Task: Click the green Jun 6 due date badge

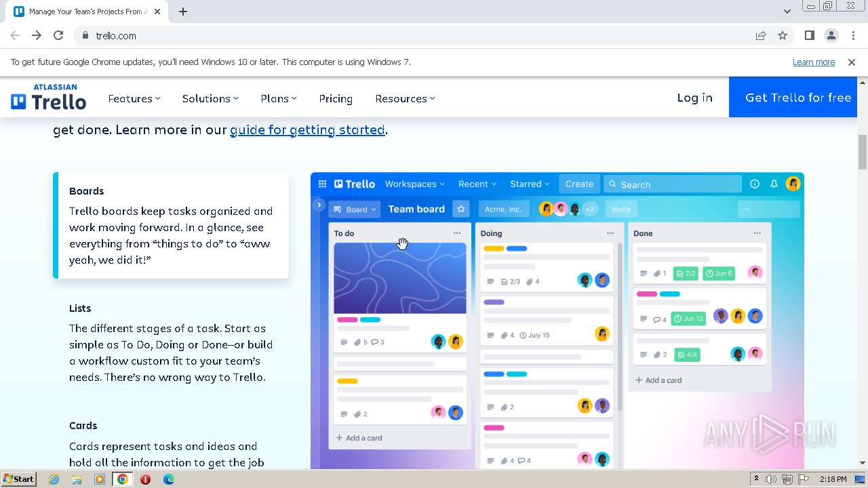Action: 719,273
